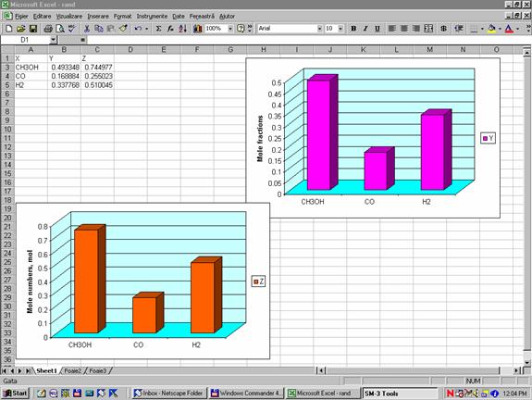Apply the Borders button
This screenshot has height=400, width=532.
(x=474, y=29)
